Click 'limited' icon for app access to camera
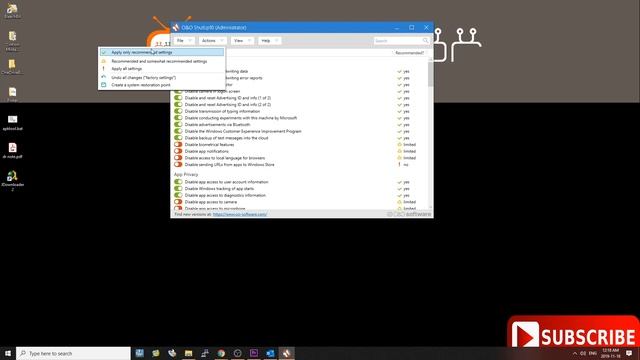The height and width of the screenshot is (360, 640). point(400,202)
